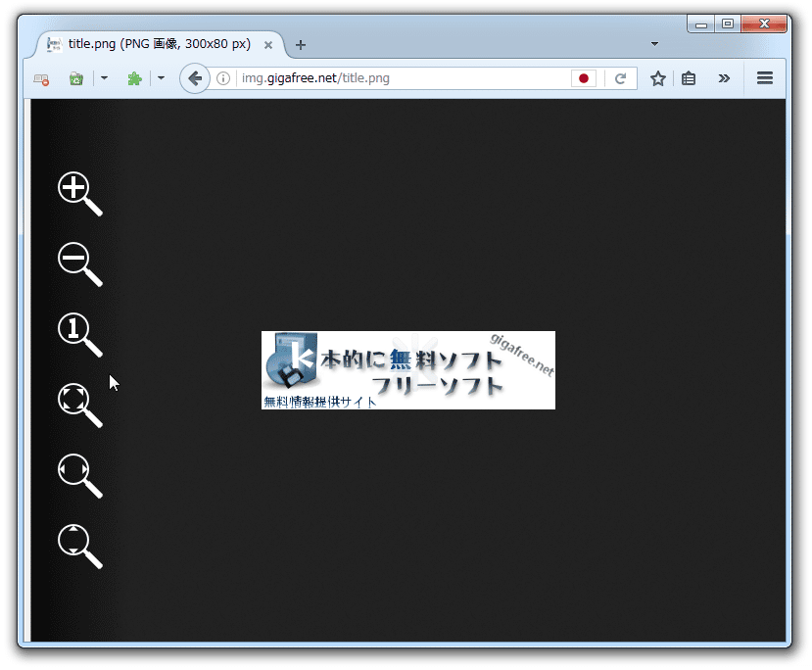This screenshot has width=812, height=670.
Task: Expand more toolbar items with the double chevron
Action: [x=724, y=78]
